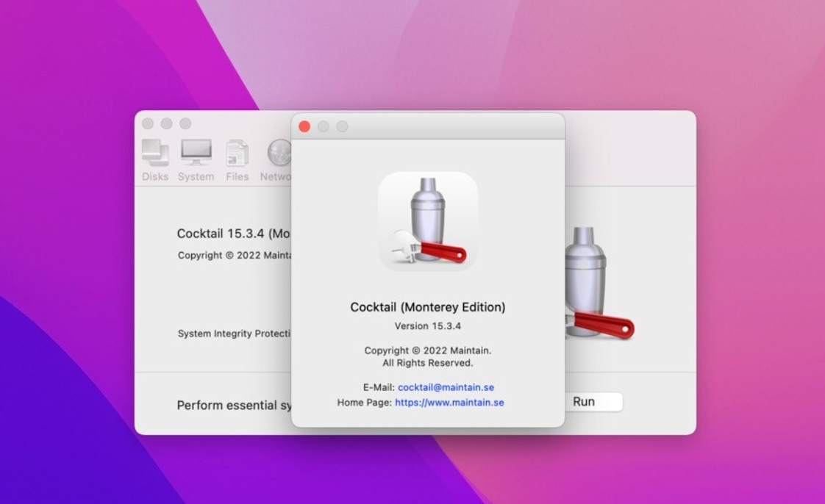Select the System toolbar icon in main window
Image resolution: width=825 pixels, height=504 pixels.
196,160
